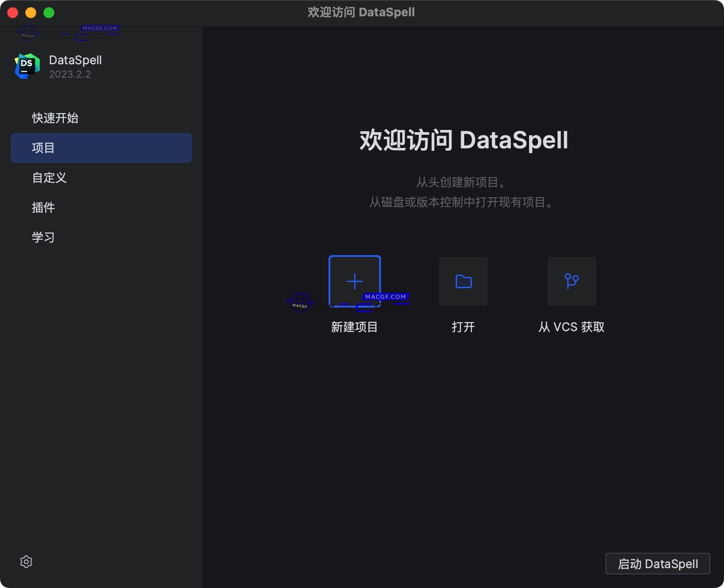Click the green zoom button
Image resolution: width=724 pixels, height=588 pixels.
pos(49,12)
